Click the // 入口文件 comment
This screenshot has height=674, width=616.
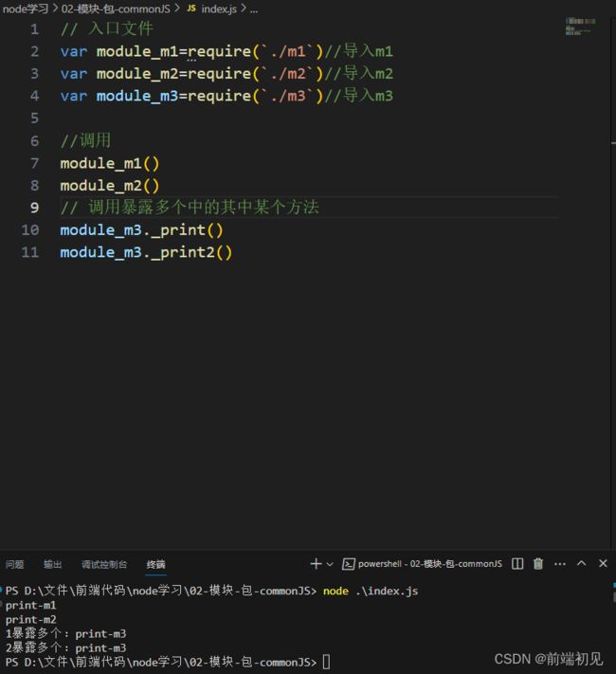(107, 28)
